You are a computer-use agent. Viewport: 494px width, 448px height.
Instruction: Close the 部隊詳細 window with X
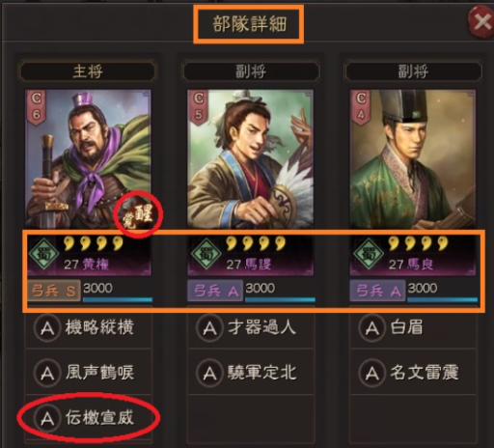point(481,22)
